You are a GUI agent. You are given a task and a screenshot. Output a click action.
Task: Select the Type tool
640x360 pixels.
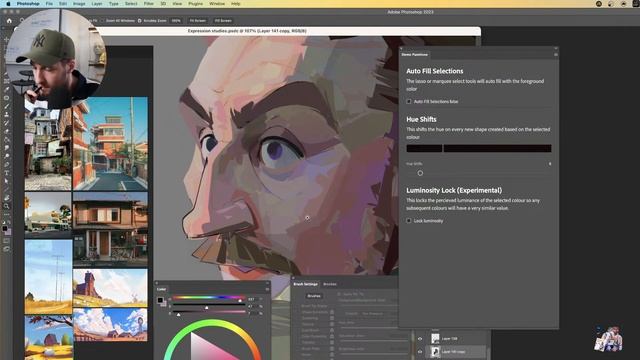pyautogui.click(x=7, y=173)
